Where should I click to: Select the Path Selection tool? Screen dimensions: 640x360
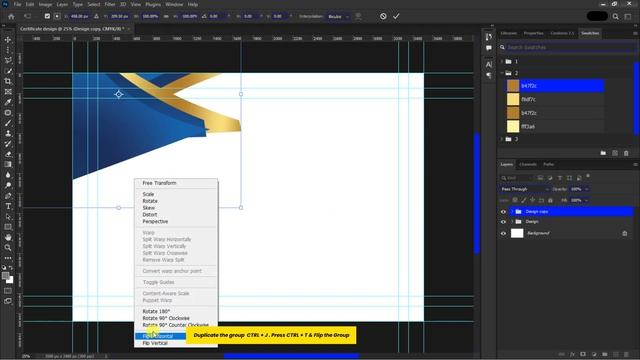pyautogui.click(x=8, y=217)
